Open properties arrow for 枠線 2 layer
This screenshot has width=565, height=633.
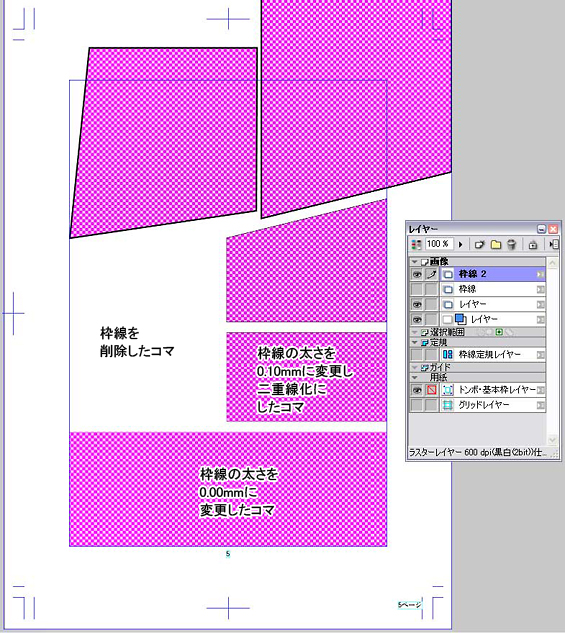click(x=540, y=275)
